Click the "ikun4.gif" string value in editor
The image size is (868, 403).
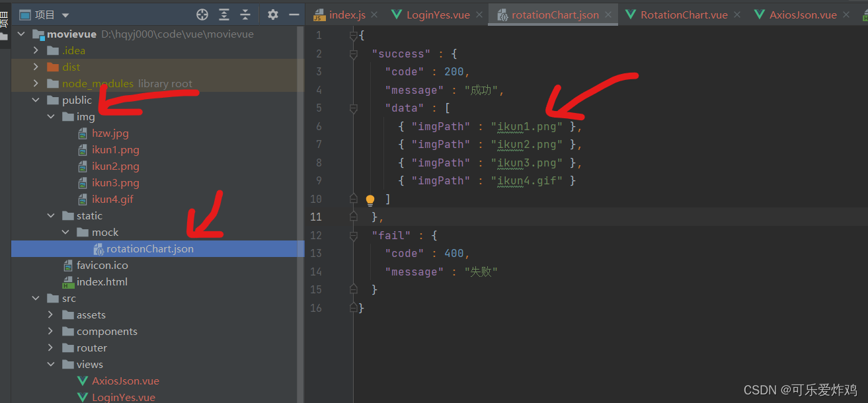coord(527,180)
